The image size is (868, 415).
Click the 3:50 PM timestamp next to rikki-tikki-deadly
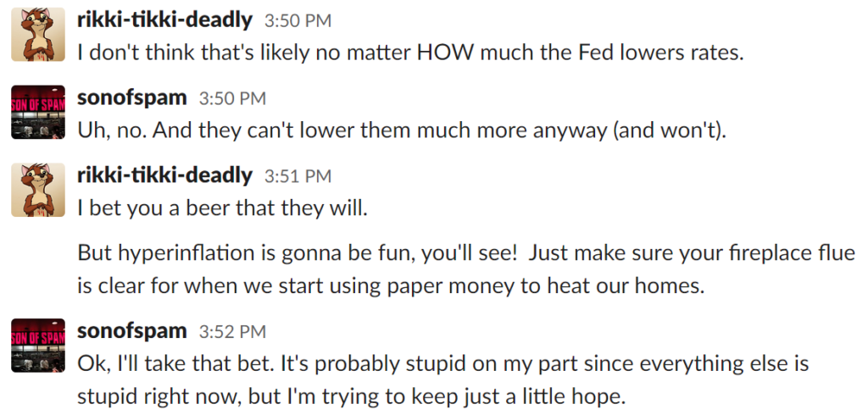(x=298, y=20)
